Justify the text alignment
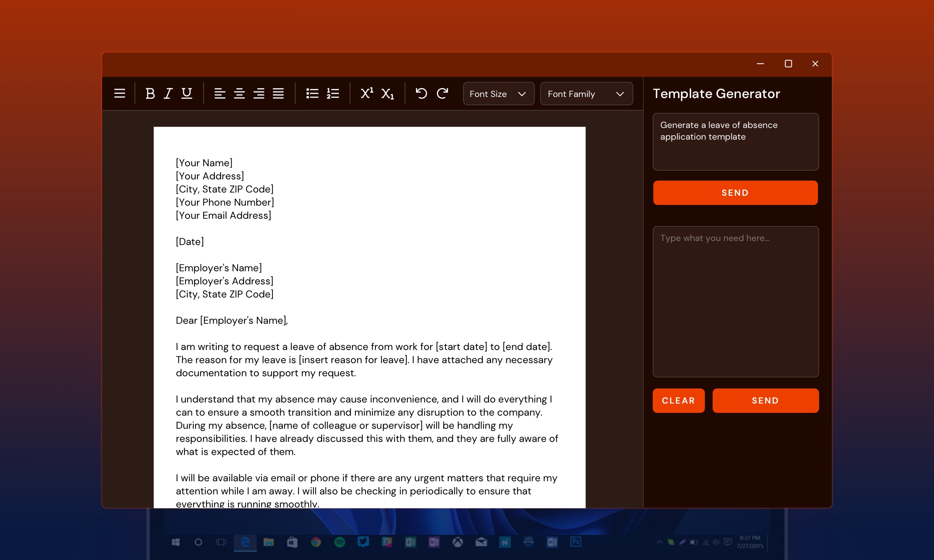Viewport: 934px width, 560px height. 278,93
